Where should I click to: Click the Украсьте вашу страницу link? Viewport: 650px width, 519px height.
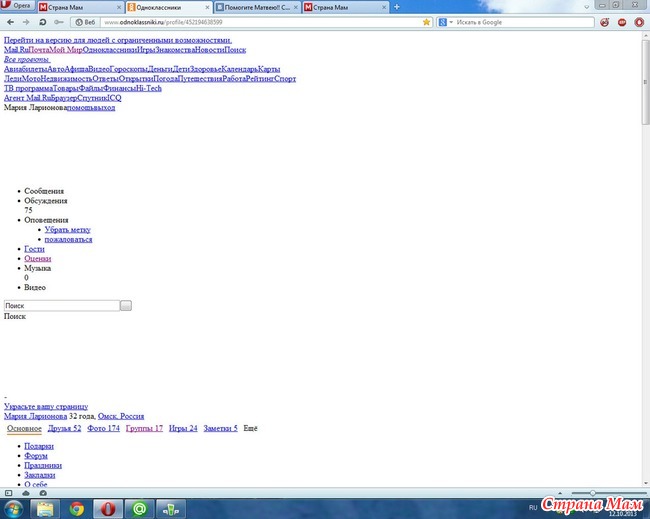(45, 406)
